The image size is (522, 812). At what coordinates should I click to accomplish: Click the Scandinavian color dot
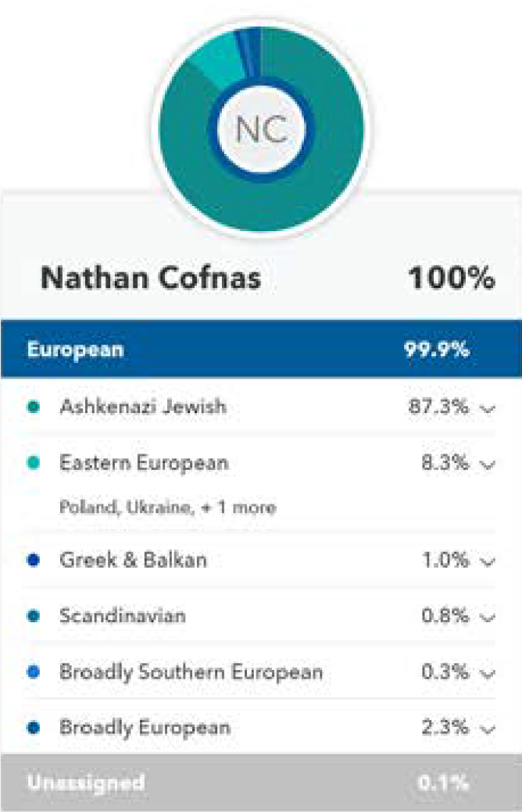point(33,616)
